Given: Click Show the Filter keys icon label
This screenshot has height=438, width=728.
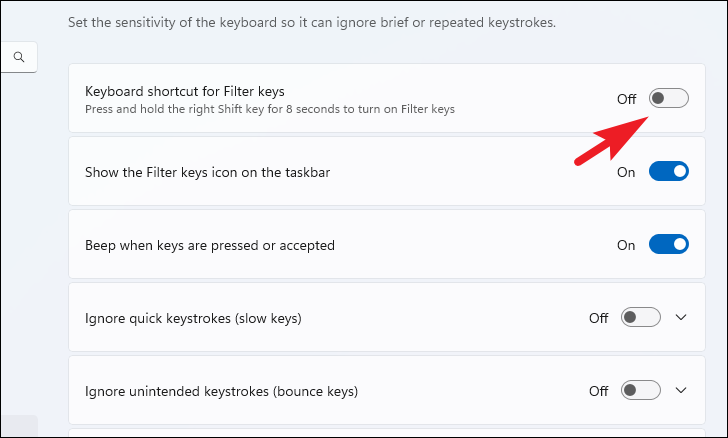Looking at the screenshot, I should pos(208,172).
